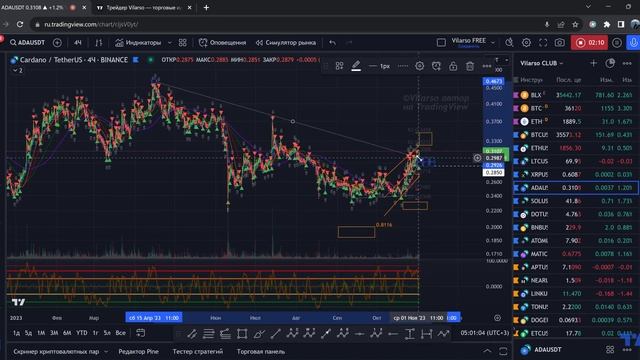Start the Симулятор рынка replay
The image size is (640, 360).
286,42
